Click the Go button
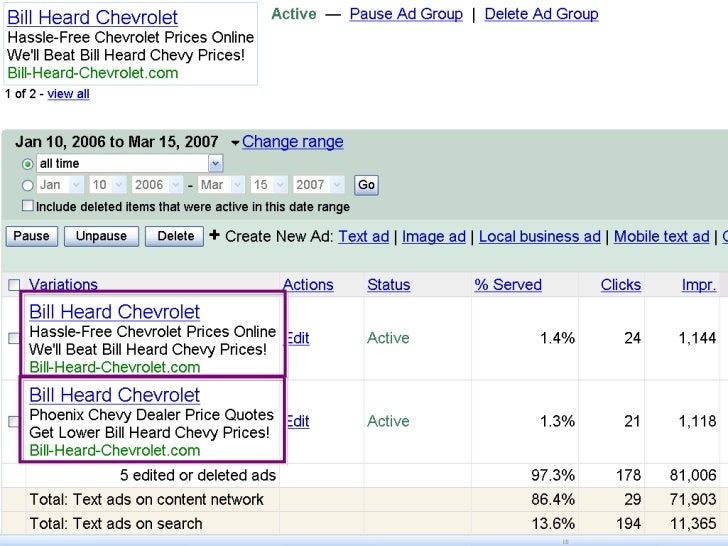Image resolution: width=728 pixels, height=546 pixels. coord(366,185)
